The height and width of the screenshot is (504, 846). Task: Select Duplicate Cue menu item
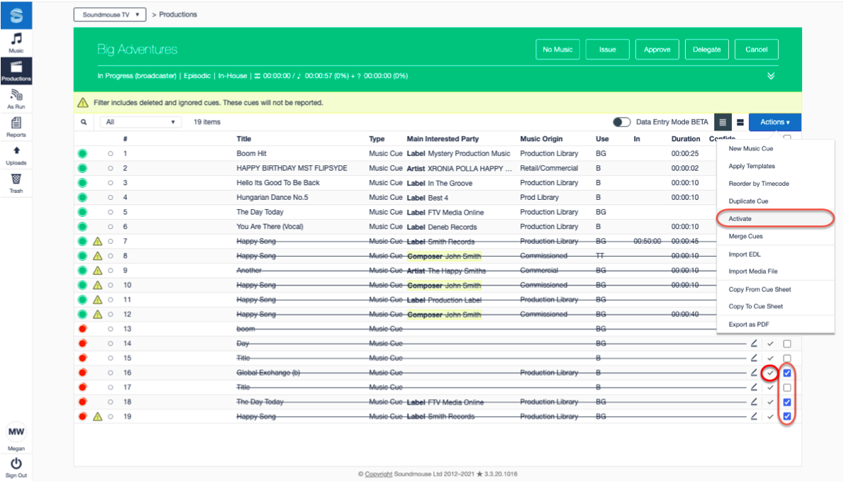748,201
